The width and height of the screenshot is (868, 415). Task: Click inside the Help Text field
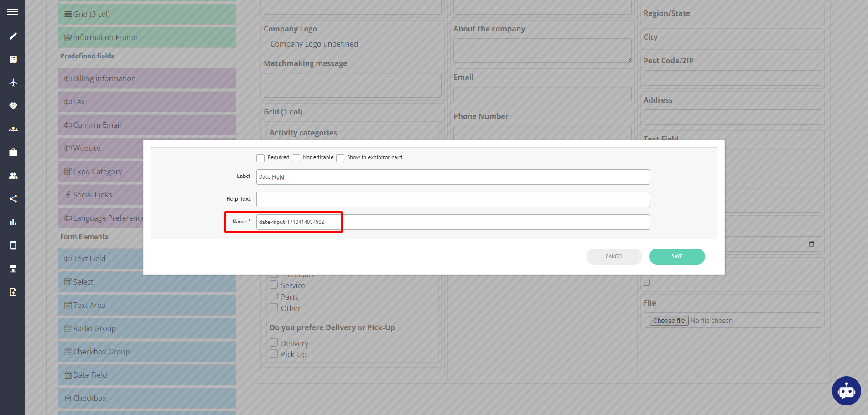(452, 199)
